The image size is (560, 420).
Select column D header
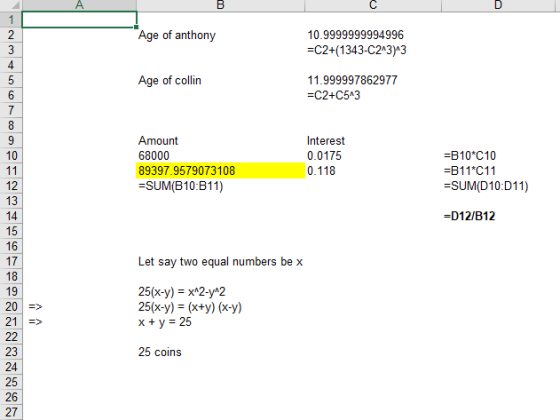[x=499, y=5]
